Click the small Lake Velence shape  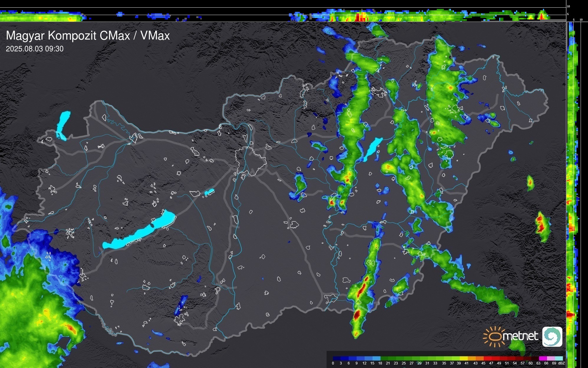(x=209, y=192)
